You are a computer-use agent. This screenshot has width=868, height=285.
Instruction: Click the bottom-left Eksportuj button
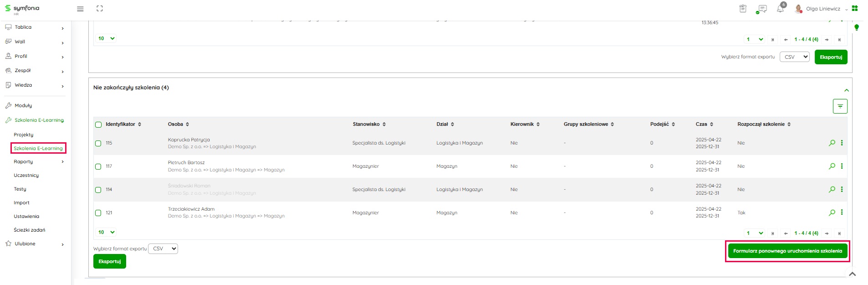tap(109, 261)
